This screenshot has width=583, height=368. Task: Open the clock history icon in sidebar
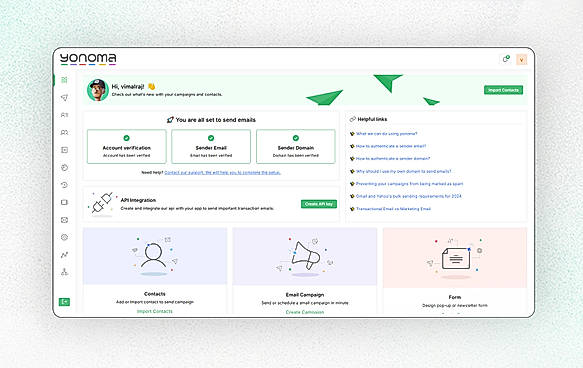point(64,185)
